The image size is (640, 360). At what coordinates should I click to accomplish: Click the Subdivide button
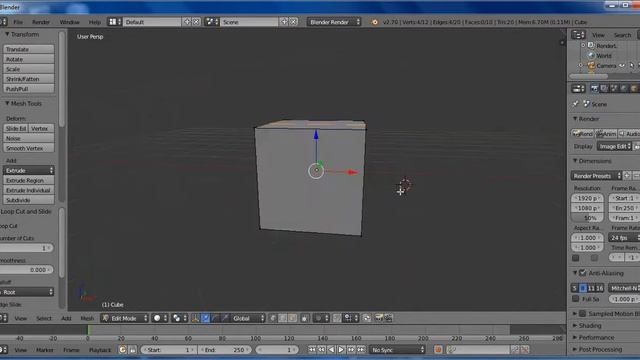pos(29,200)
